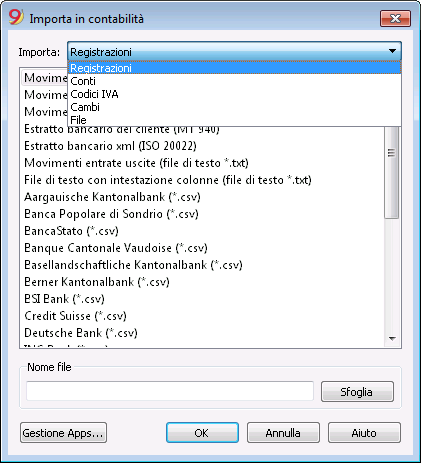Click the Banana 9 app icon

click(x=15, y=17)
